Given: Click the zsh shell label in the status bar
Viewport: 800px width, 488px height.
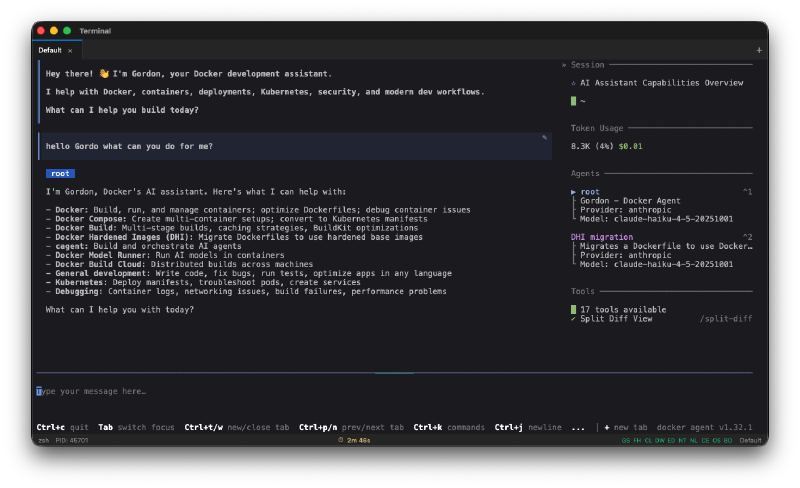Looking at the screenshot, I should coord(44,440).
